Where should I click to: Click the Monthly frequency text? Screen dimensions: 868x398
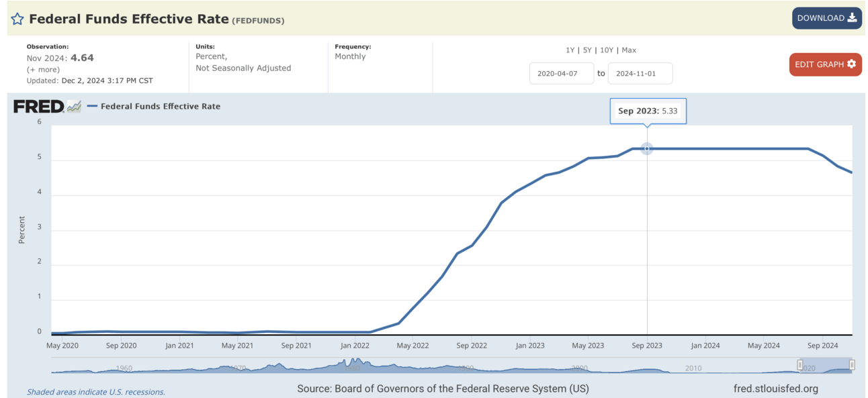[x=351, y=56]
